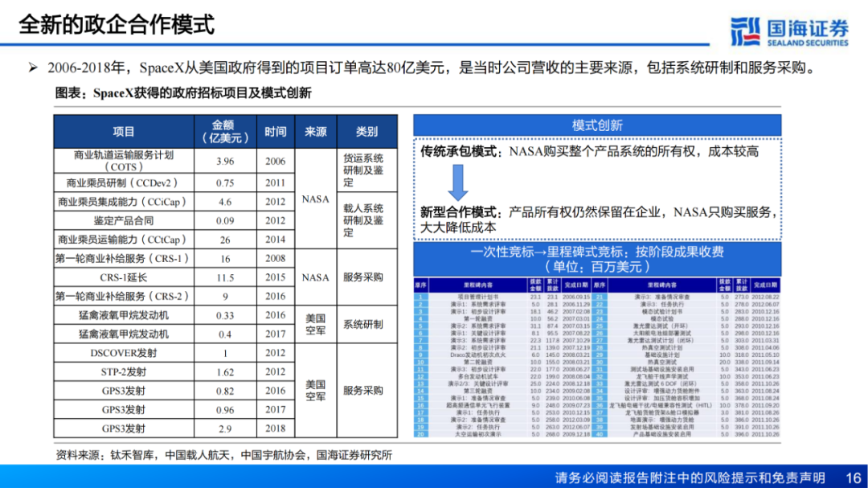868x488 pixels.
Task: Select the 载人系统研制及鉴定 category cell
Action: point(366,220)
